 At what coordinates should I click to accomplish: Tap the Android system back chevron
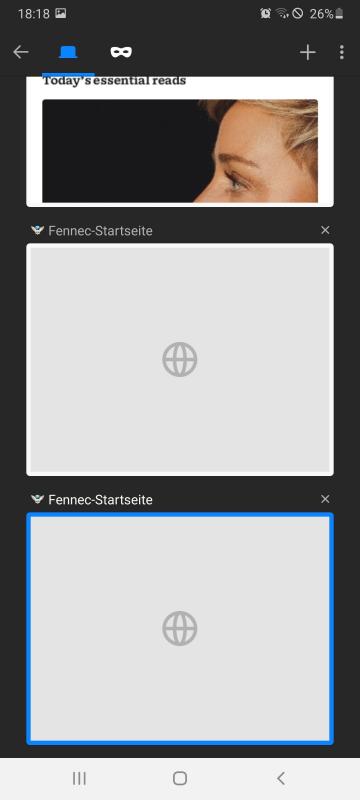click(280, 778)
